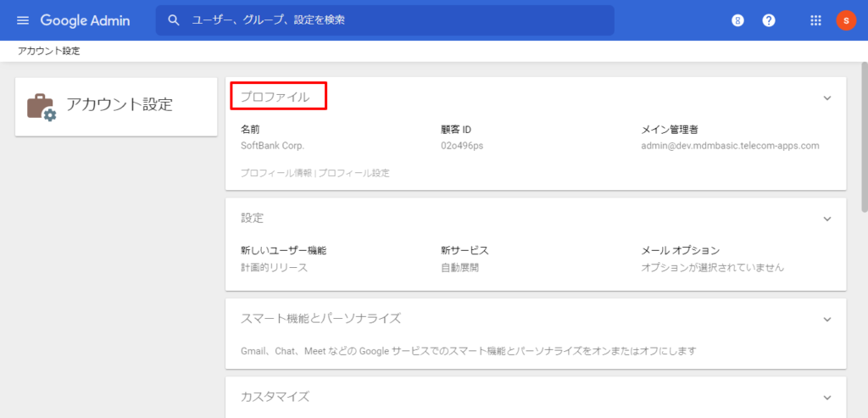Open the help question mark icon
Image resolution: width=868 pixels, height=418 pixels.
pyautogui.click(x=769, y=20)
